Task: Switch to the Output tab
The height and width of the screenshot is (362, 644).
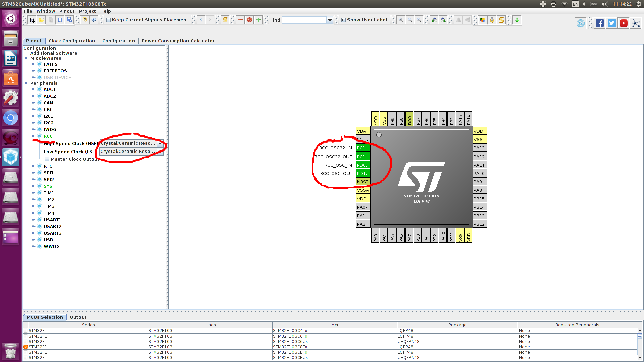Action: pos(78,317)
